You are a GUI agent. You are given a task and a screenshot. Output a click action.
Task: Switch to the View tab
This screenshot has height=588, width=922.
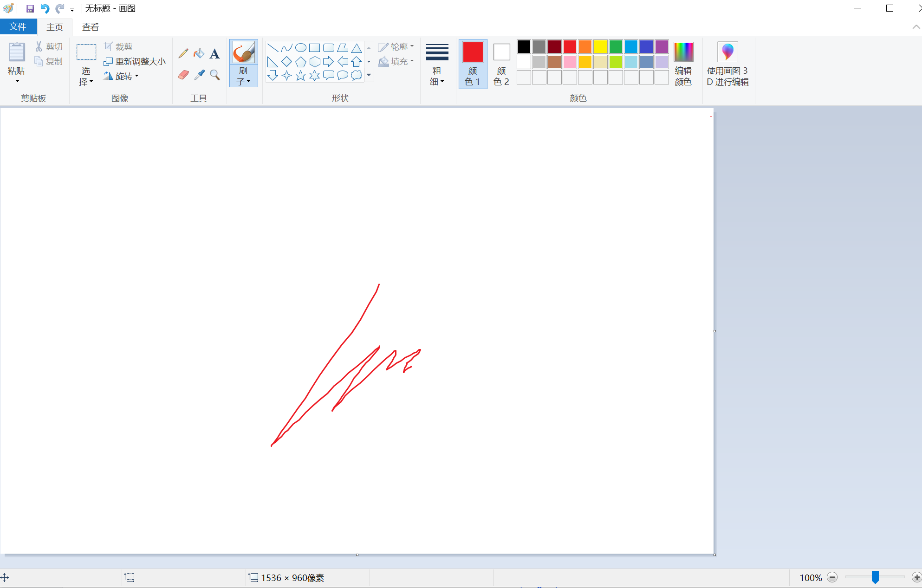pyautogui.click(x=90, y=27)
